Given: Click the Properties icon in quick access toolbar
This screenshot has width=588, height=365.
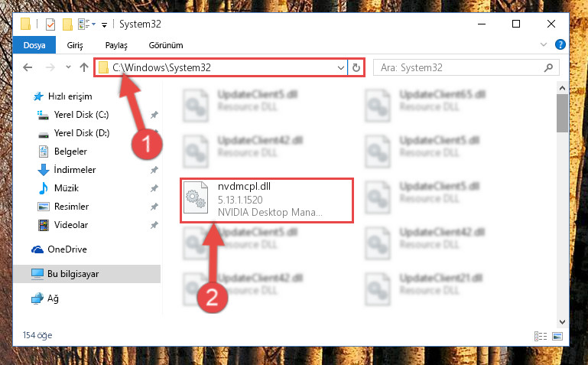Looking at the screenshot, I should [50, 24].
